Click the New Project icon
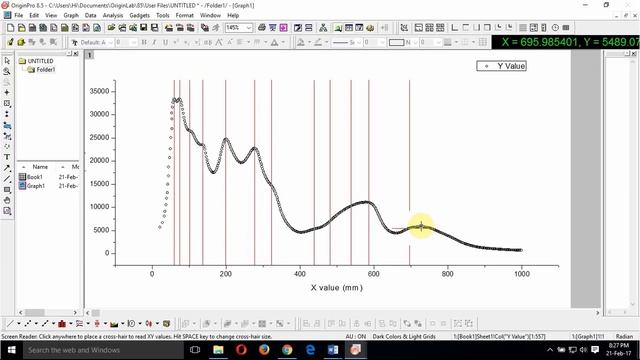The height and width of the screenshot is (360, 640). tap(11, 28)
